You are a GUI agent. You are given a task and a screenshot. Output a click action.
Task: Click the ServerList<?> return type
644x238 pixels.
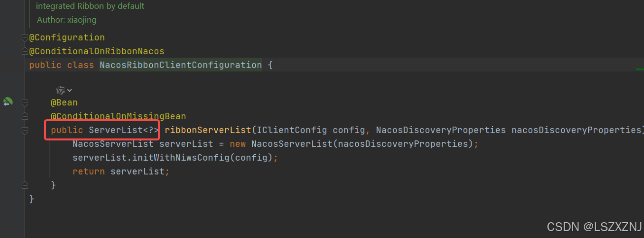click(x=124, y=130)
